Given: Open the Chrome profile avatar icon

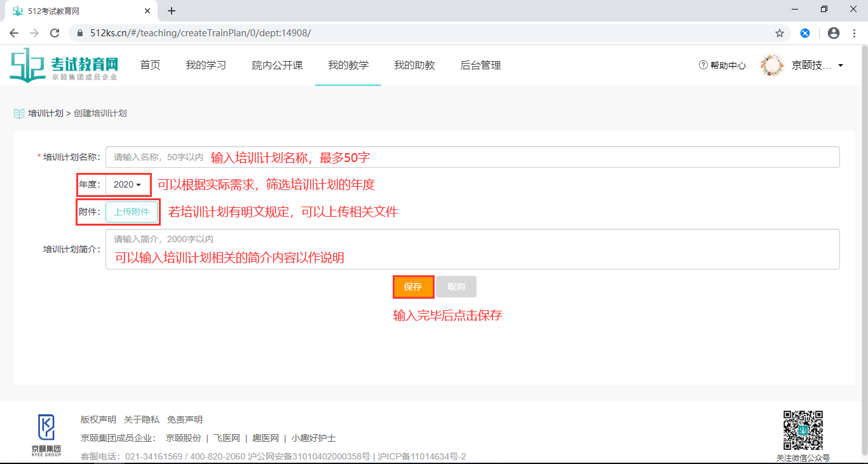Looking at the screenshot, I should click(834, 33).
